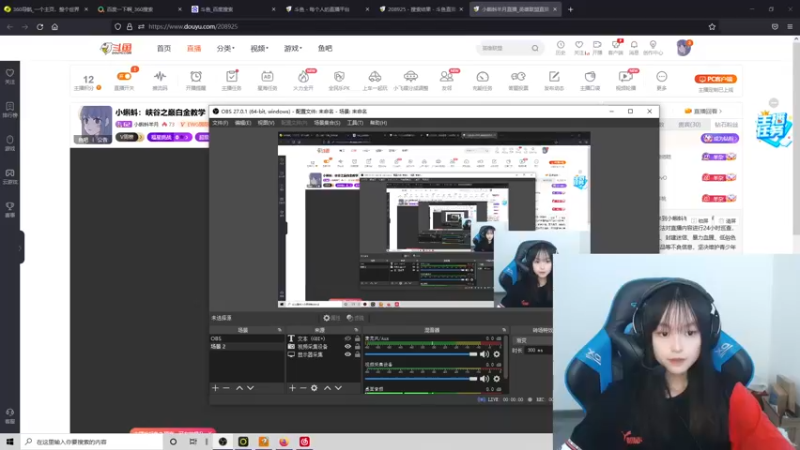Open the flame icon with NEW badge

[x=303, y=77]
